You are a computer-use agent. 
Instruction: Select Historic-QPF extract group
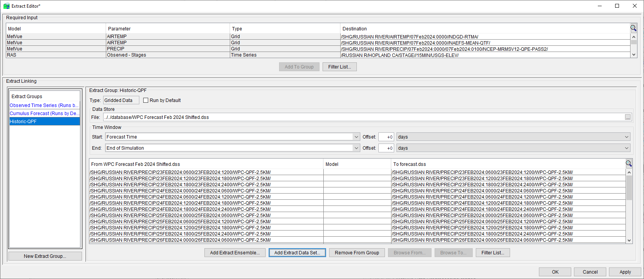[x=45, y=121]
